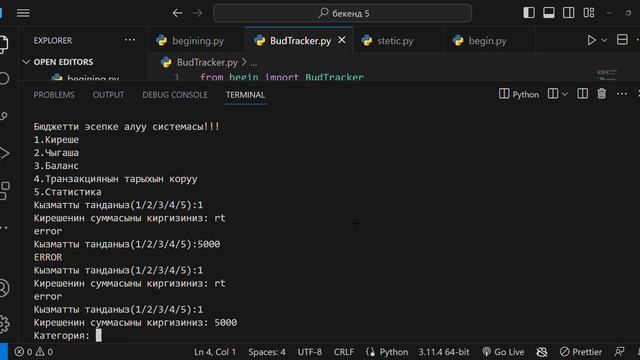The width and height of the screenshot is (640, 360).
Task: Select interpreter '3.11.4 64-bit'
Action: [444, 352]
